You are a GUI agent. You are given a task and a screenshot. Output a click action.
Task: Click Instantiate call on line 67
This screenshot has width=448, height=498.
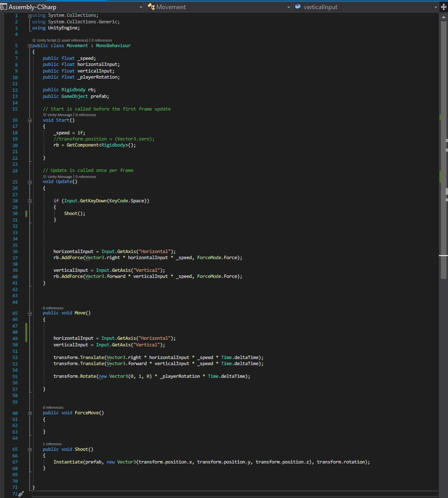(x=68, y=462)
